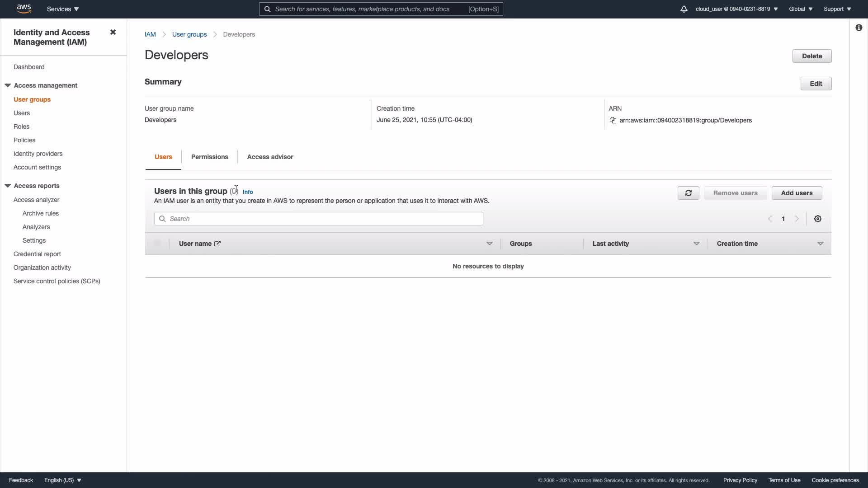Open the info panel icon
Image resolution: width=868 pixels, height=488 pixels.
pos(859,28)
